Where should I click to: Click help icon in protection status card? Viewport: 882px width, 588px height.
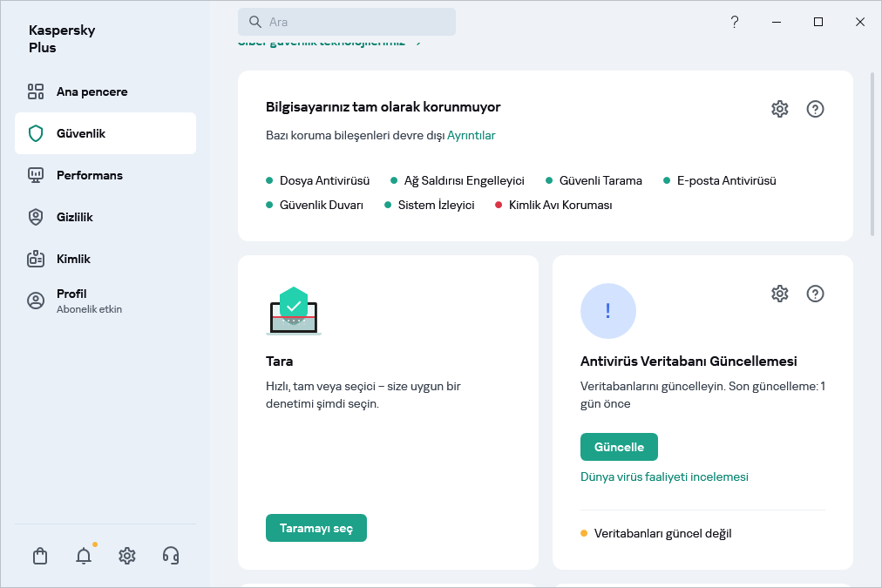(815, 109)
